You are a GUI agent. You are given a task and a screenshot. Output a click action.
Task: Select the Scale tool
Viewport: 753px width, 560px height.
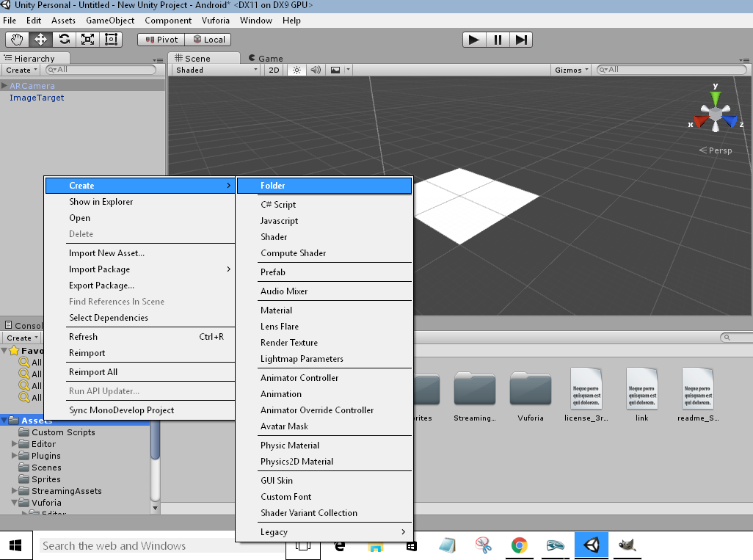87,40
